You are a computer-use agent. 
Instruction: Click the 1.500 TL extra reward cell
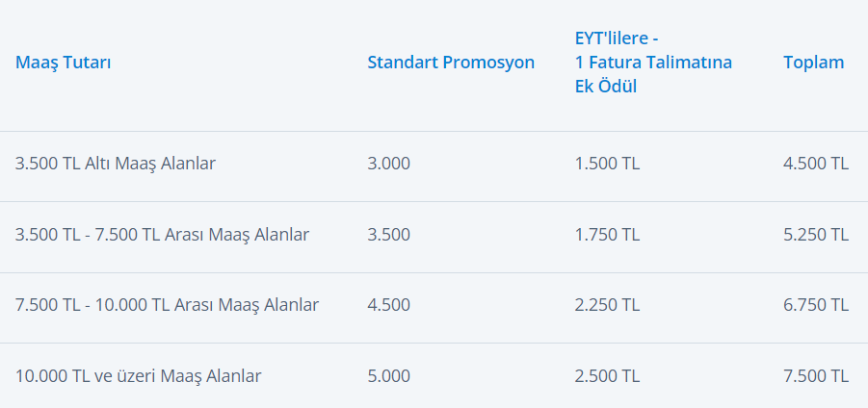point(607,164)
